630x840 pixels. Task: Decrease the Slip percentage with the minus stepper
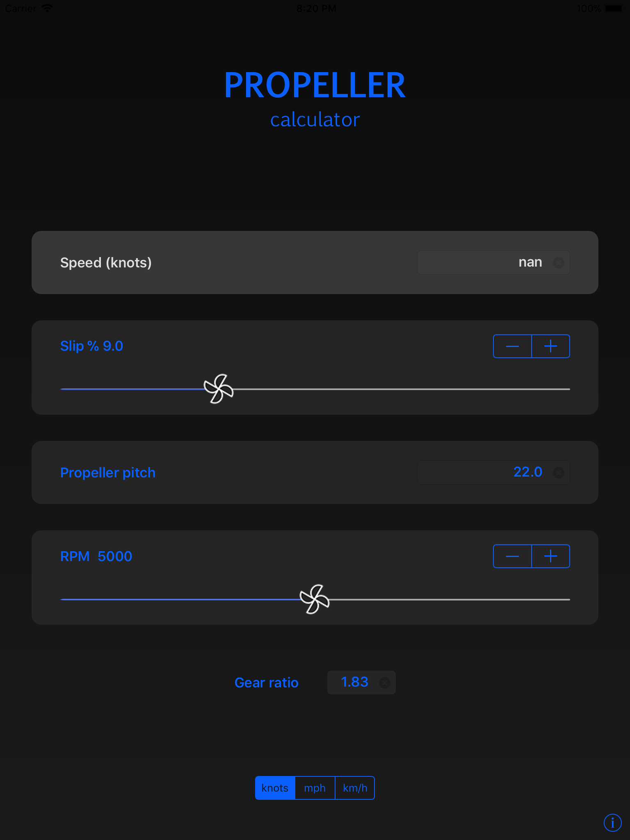[512, 346]
